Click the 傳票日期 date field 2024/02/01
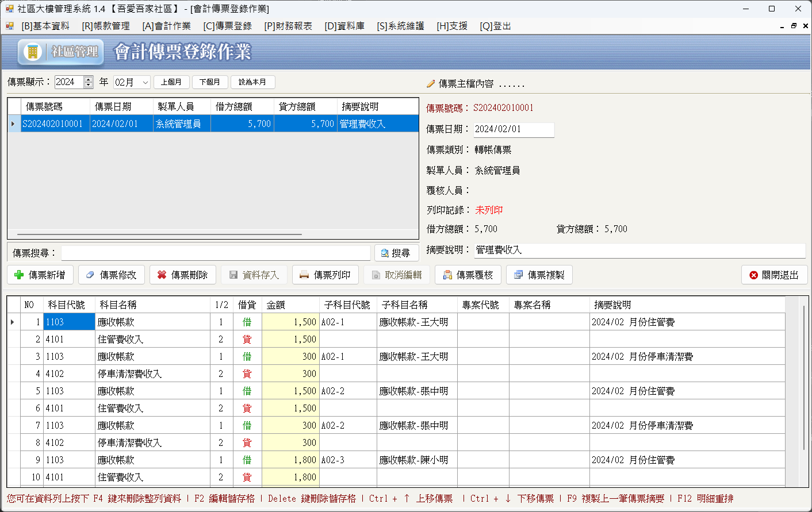The width and height of the screenshot is (812, 512). click(x=514, y=129)
